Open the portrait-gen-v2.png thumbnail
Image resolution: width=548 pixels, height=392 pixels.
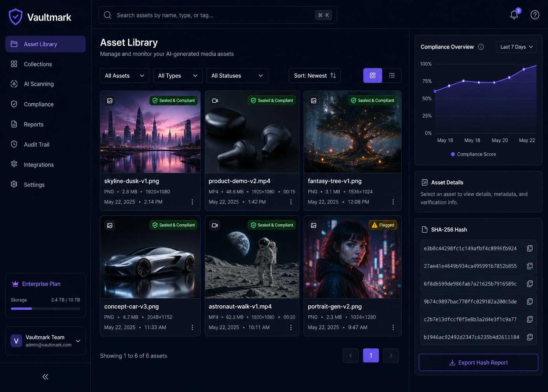click(352, 257)
